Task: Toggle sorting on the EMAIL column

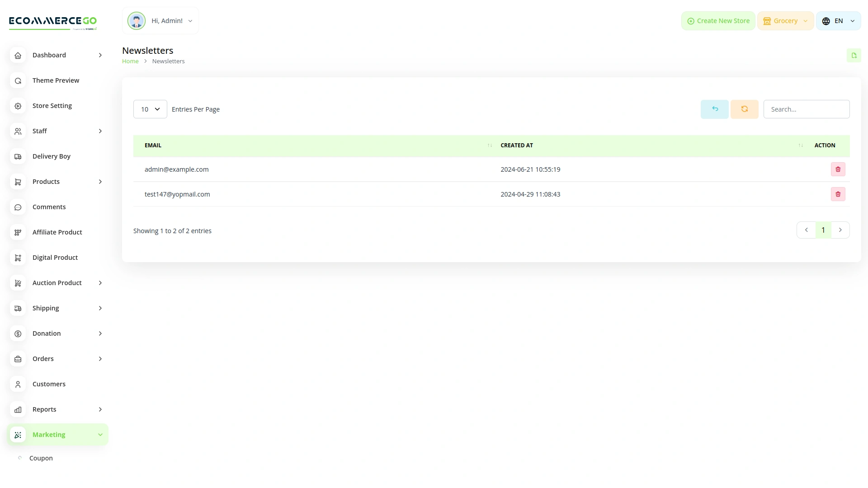Action: [x=489, y=145]
